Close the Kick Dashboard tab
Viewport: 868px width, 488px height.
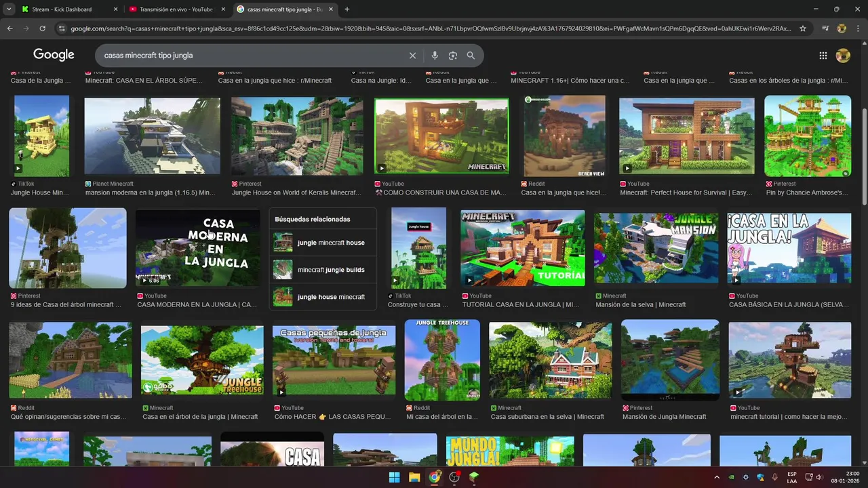click(115, 9)
